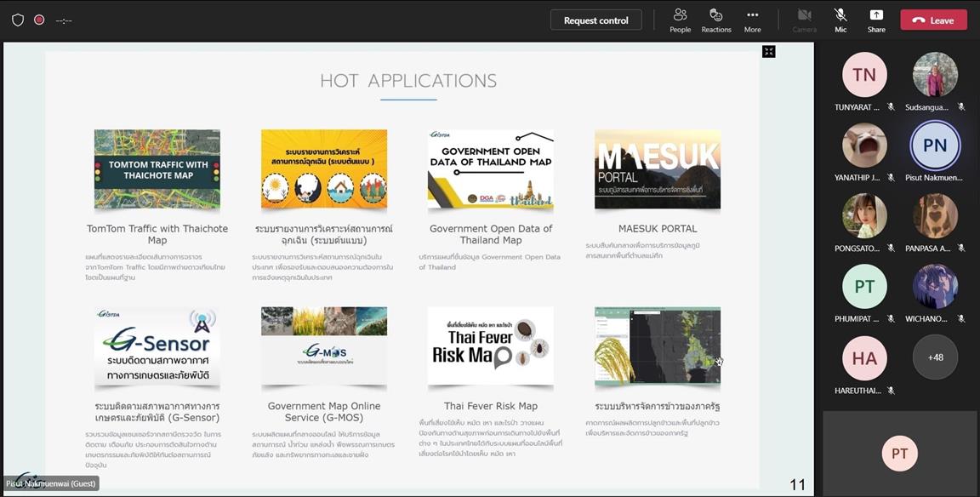Select WICHANO participant anime avatar
The width and height of the screenshot is (980, 497).
coord(935,286)
